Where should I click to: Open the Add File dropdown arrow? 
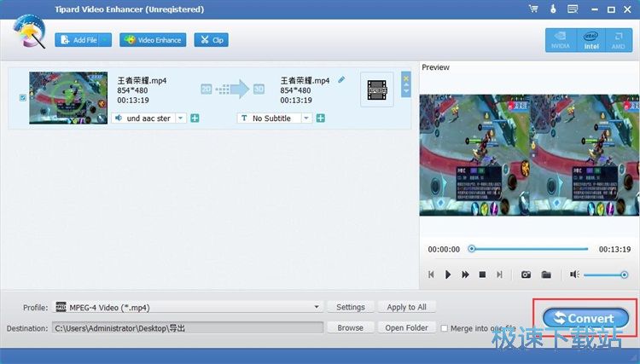coord(106,40)
